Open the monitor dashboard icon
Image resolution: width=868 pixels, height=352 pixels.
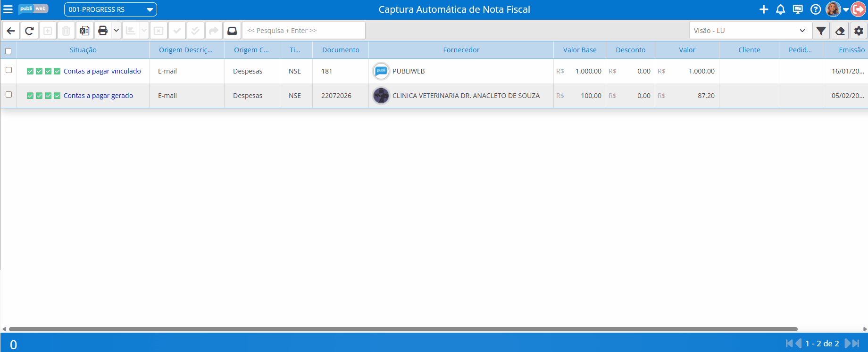(x=798, y=9)
